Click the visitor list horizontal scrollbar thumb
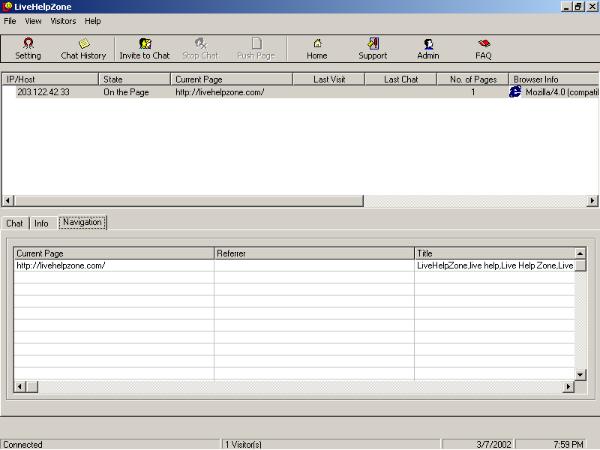600x450 pixels. tap(189, 201)
